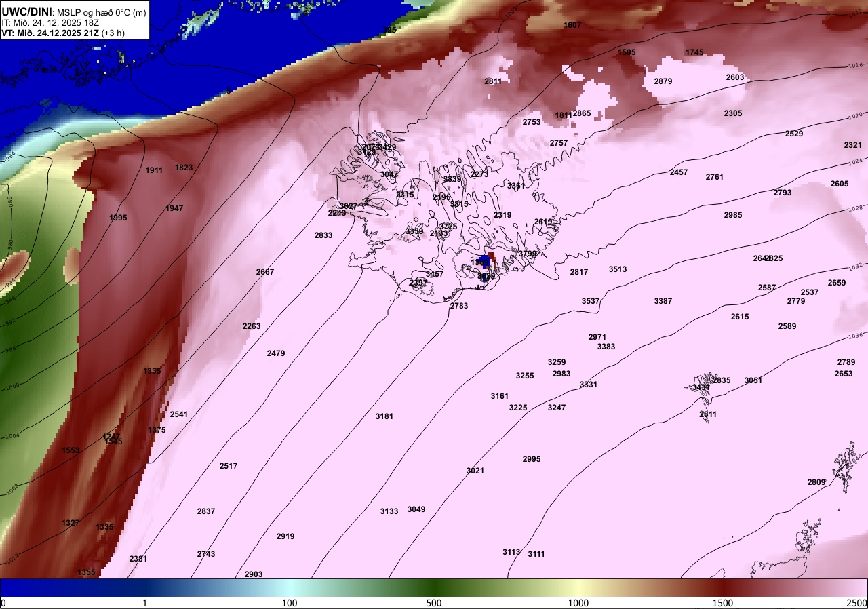Click the '100' tick label on the color scale
This screenshot has height=609, width=868.
290,603
